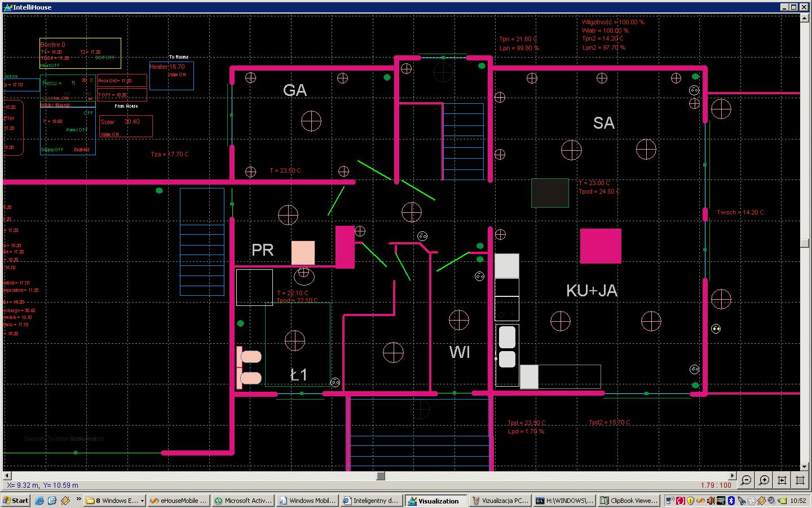Click the horizontal scrollbar right arrow

click(732, 476)
